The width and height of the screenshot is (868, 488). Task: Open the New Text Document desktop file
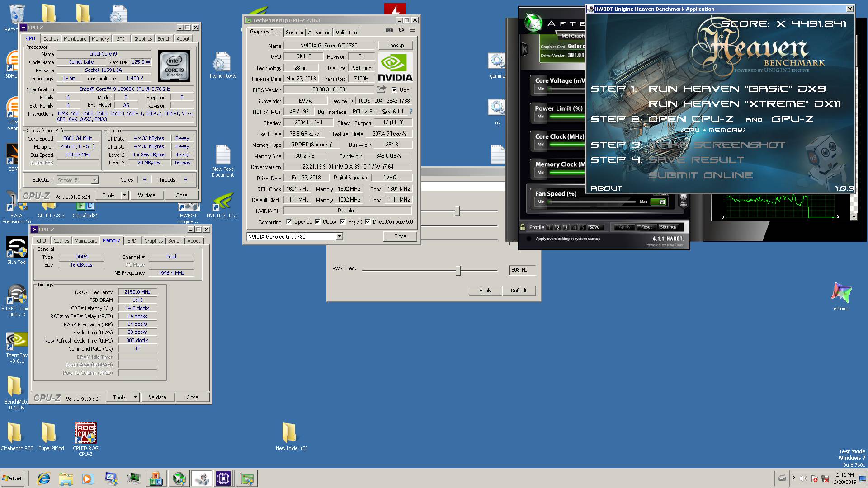pyautogui.click(x=223, y=161)
